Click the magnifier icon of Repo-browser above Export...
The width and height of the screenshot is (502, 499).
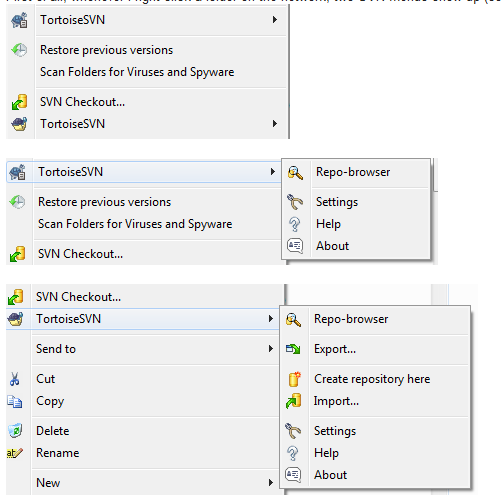293,320
